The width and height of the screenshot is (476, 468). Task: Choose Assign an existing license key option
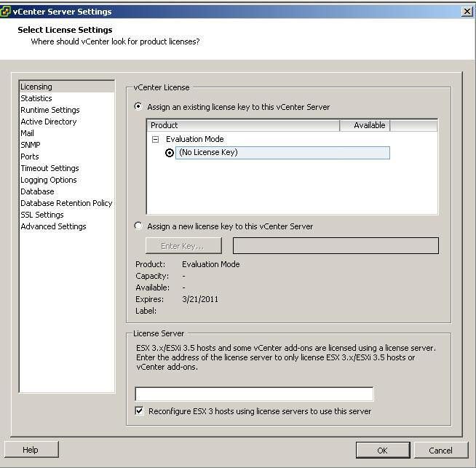pos(138,106)
